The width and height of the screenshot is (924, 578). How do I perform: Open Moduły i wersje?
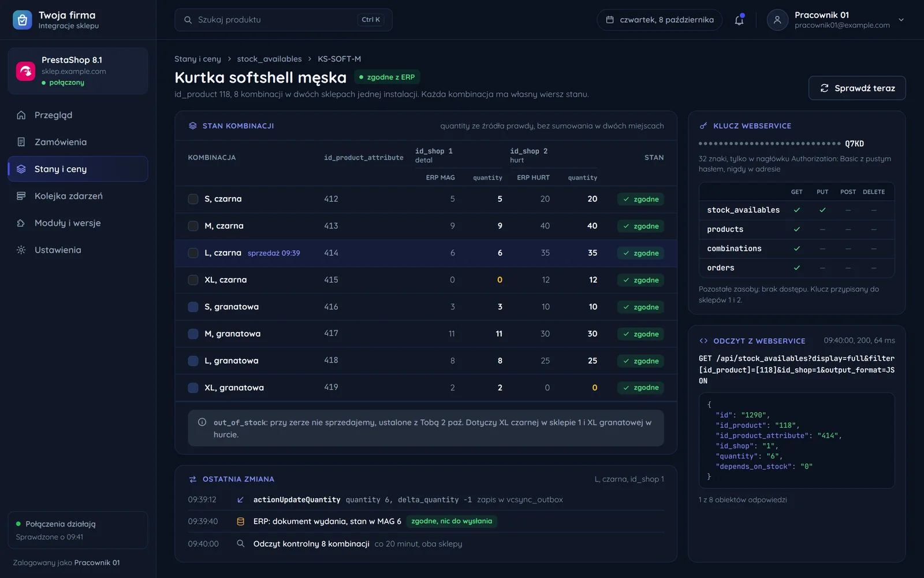tap(78, 223)
